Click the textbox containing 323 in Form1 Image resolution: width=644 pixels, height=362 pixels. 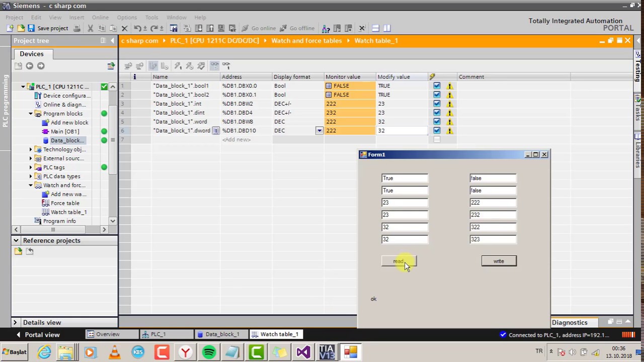click(493, 239)
